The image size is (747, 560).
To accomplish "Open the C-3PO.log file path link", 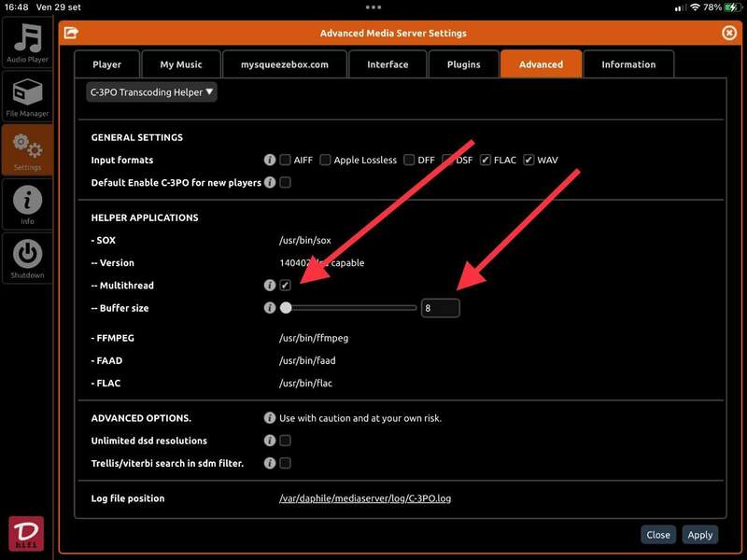I will (x=365, y=498).
